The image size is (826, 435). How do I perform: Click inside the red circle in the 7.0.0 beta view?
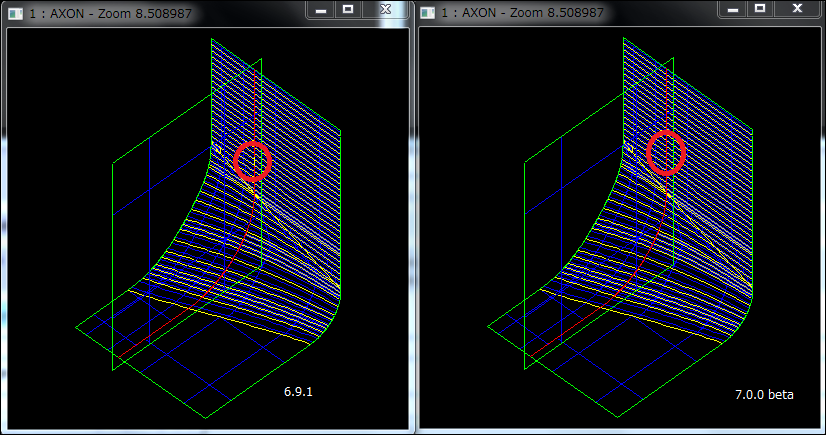pos(665,153)
